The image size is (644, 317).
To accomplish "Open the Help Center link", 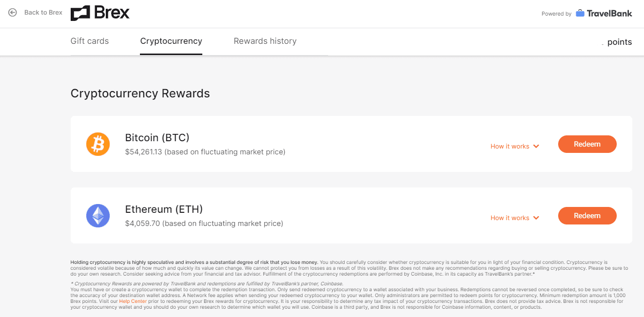I will tap(133, 301).
